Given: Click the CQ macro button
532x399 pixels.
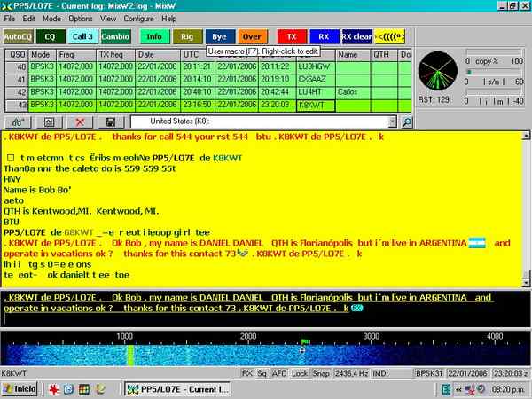Looking at the screenshot, I should [50, 36].
